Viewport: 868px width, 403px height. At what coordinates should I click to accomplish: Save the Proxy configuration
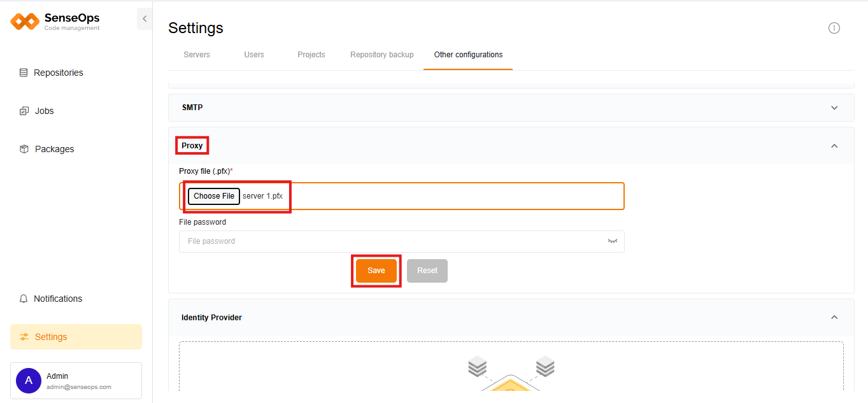(x=376, y=270)
